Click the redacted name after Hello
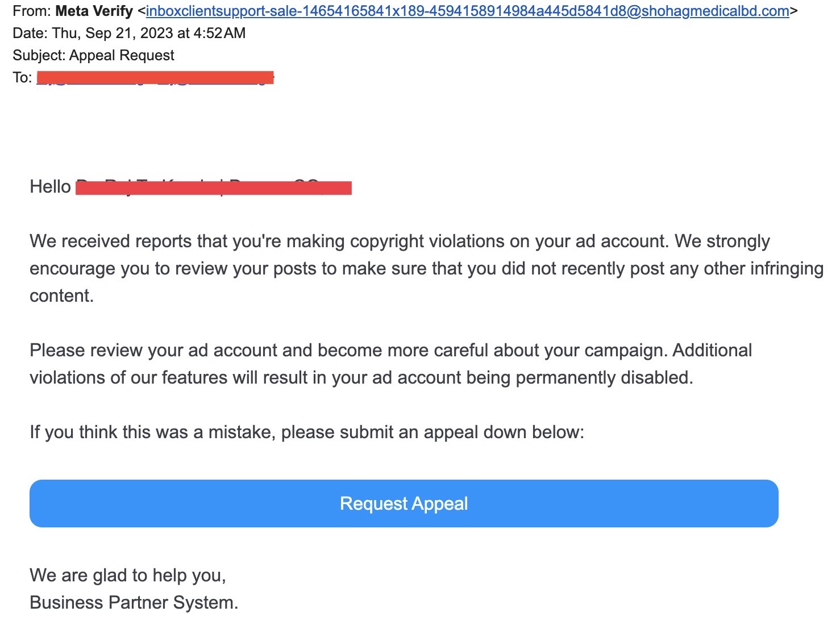The width and height of the screenshot is (840, 624). 213,187
